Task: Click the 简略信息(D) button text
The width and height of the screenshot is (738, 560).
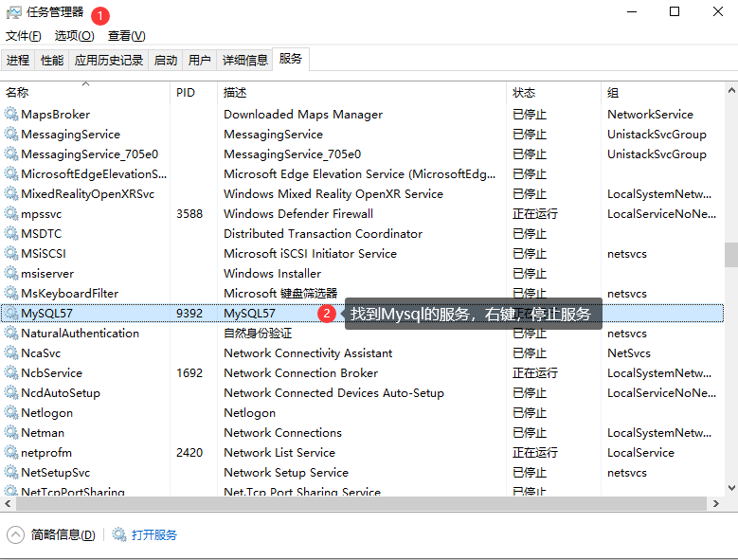Action: point(63,534)
